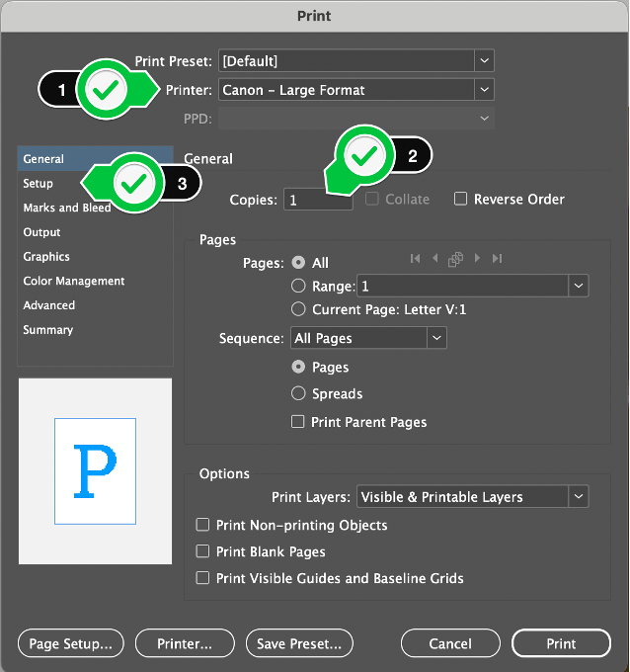Screen dimensions: 630x672
Task: Select the General category in sidebar
Action: click(x=95, y=158)
